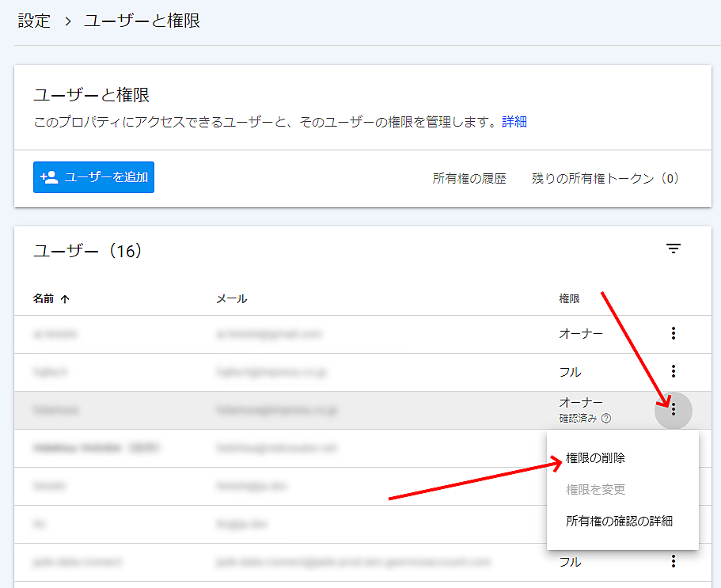Screen dimensions: 721x588
Task: Click the help question mark beside 確認済み
Action: pyautogui.click(x=606, y=418)
